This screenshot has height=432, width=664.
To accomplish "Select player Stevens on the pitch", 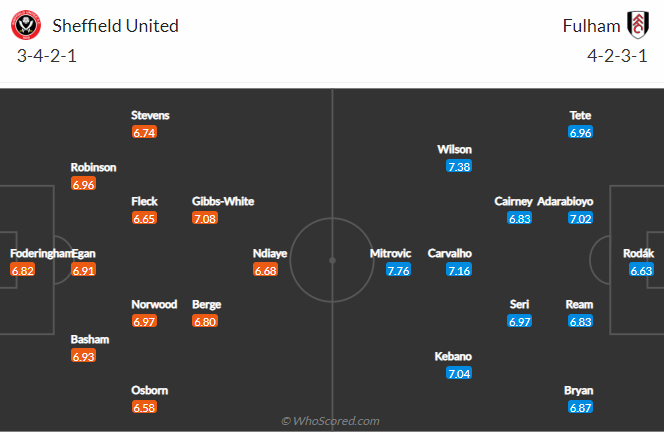I will click(x=150, y=115).
